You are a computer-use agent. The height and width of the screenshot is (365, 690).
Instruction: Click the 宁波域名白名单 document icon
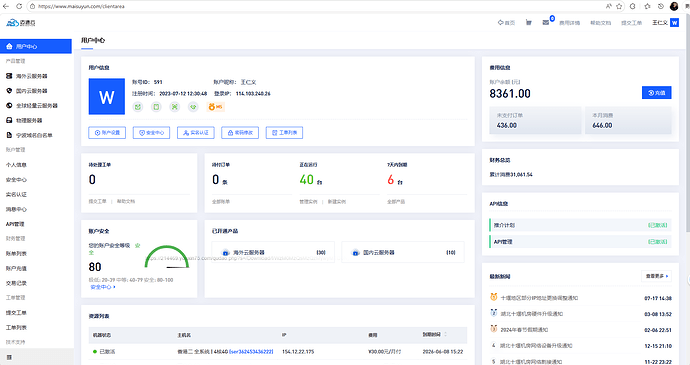[x=9, y=135]
